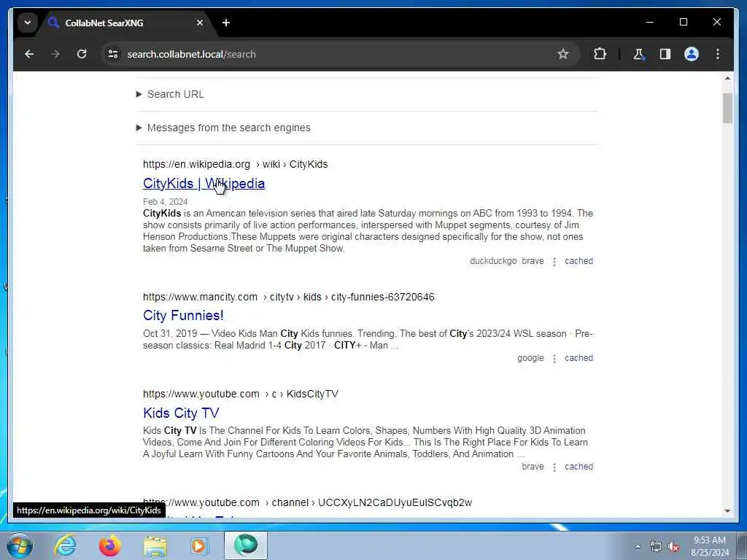Show hidden system tray icons
This screenshot has height=560, width=747.
click(638, 547)
